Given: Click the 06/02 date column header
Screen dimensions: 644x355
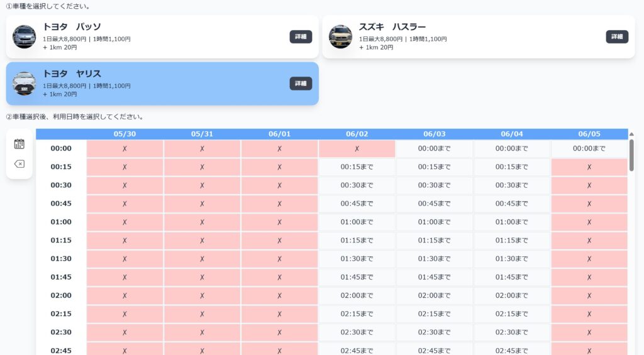Looking at the screenshot, I should [x=357, y=134].
